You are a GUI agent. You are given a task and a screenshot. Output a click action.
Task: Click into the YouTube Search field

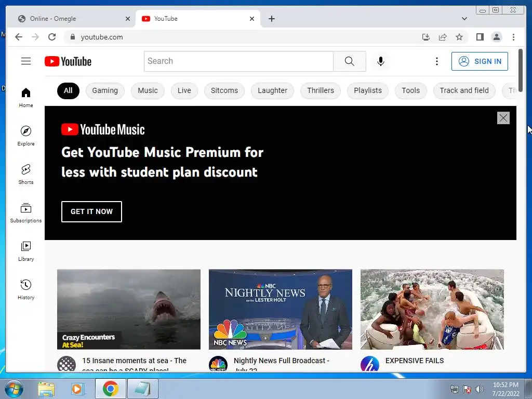coord(238,61)
